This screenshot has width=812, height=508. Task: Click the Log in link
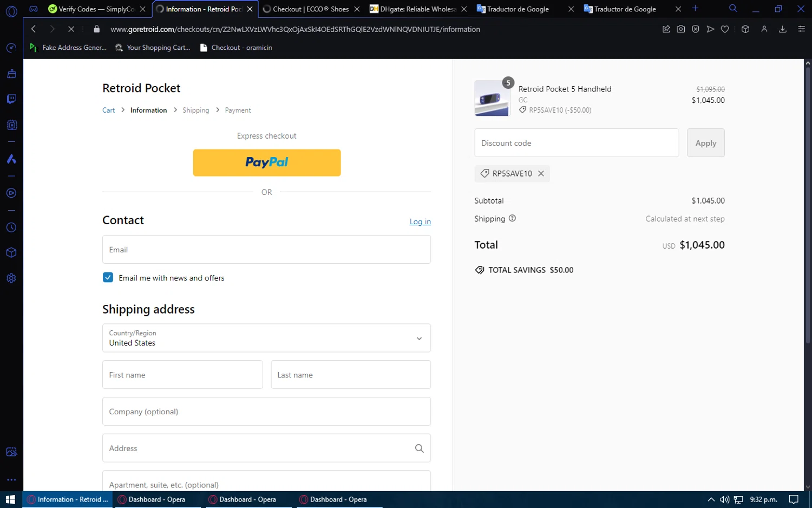(420, 222)
